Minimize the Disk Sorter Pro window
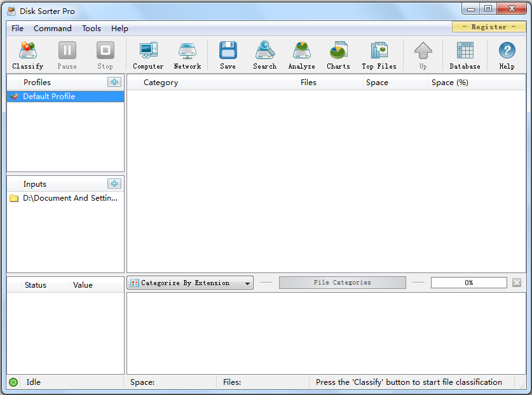Image resolution: width=532 pixels, height=395 pixels. pos(471,9)
